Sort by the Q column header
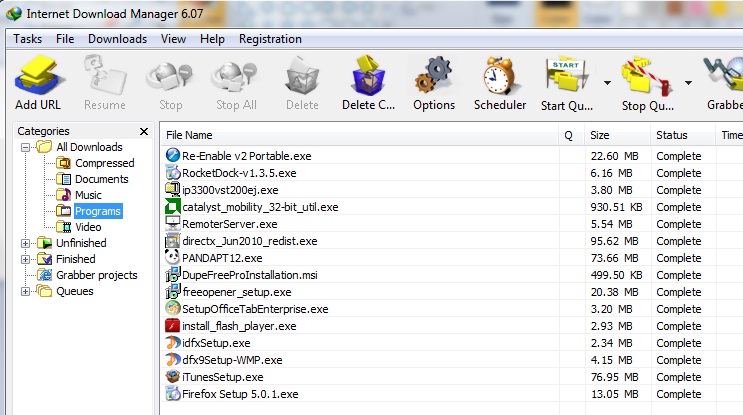 pos(571,135)
